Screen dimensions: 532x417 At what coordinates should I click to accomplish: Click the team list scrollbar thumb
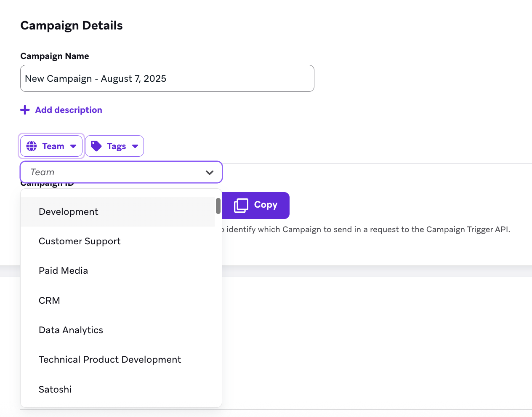pyautogui.click(x=218, y=206)
